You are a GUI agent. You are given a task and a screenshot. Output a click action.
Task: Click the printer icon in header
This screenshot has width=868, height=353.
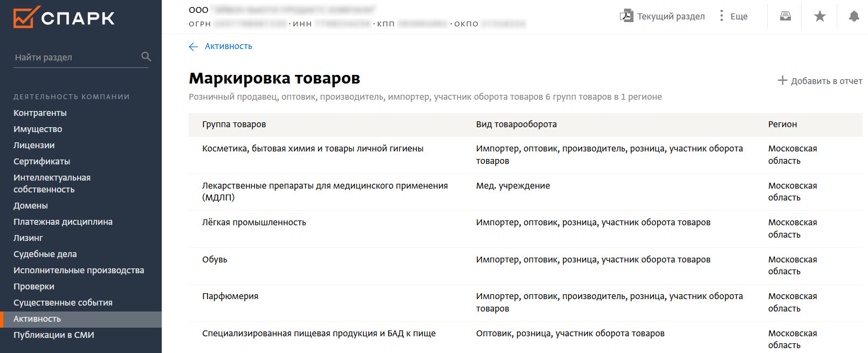(786, 16)
